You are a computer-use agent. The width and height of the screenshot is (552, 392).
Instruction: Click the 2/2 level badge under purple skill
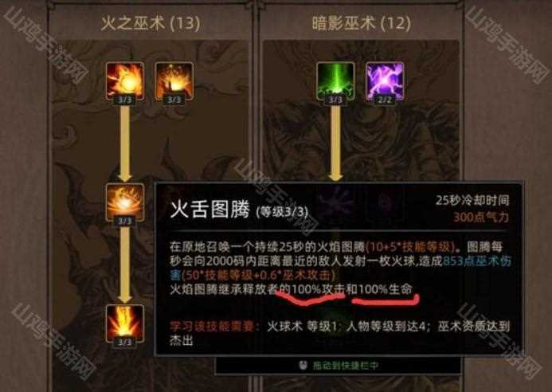pyautogui.click(x=385, y=100)
